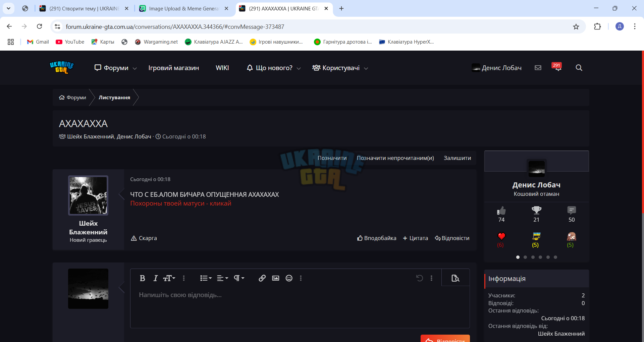Open the conversations envelope icon in header

[x=538, y=68]
